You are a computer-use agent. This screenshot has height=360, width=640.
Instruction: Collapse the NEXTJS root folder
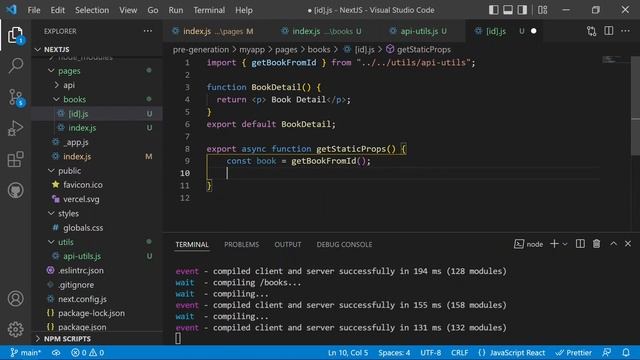(97, 49)
